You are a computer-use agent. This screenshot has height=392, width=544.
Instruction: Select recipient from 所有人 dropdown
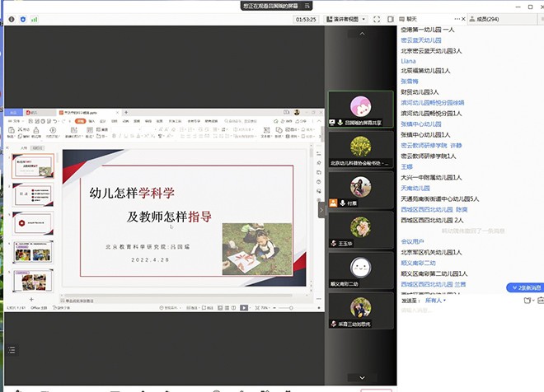click(x=438, y=301)
